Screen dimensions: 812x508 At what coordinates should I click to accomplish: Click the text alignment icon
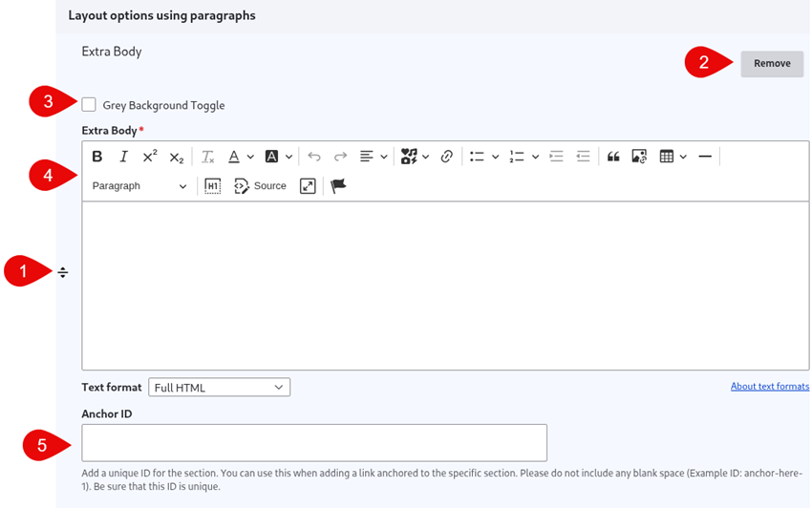click(367, 157)
